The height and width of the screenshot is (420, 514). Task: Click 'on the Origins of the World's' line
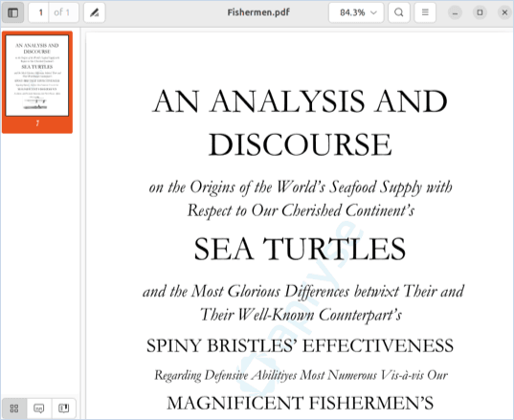[301, 188]
